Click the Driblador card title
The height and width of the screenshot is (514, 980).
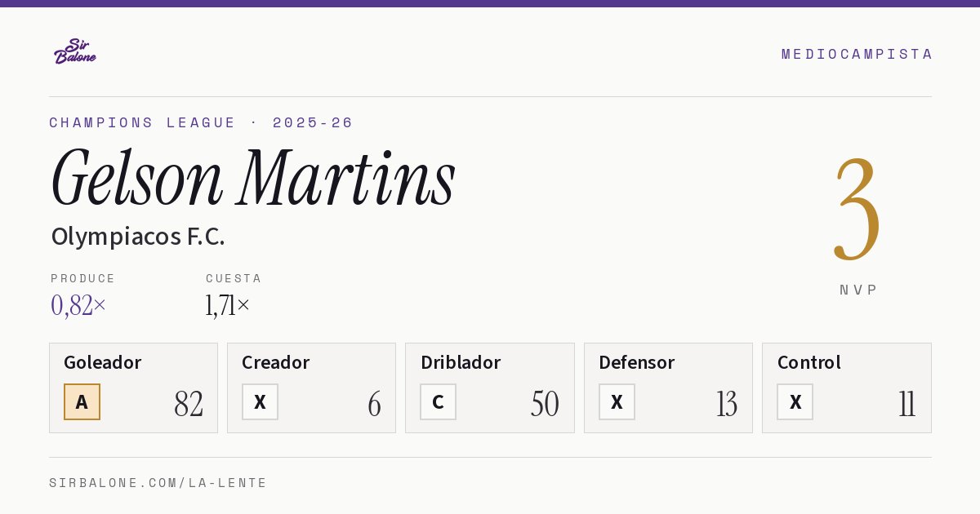461,362
